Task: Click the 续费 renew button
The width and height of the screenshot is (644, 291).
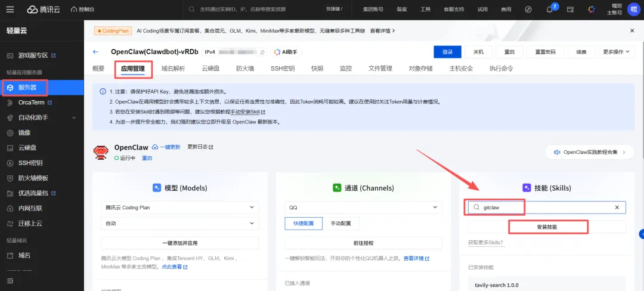Action: (x=581, y=52)
